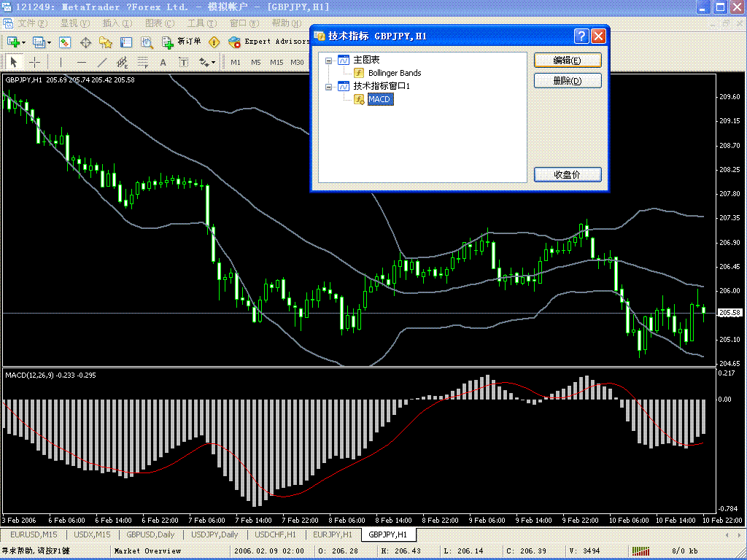
Task: Select the Fibonacci retracement tool
Action: pyautogui.click(x=143, y=63)
